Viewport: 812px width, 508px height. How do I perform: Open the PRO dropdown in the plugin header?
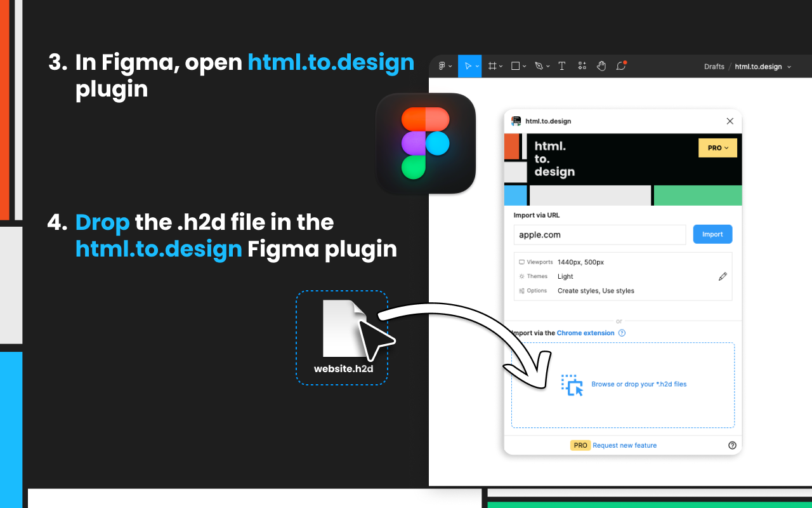pos(717,147)
